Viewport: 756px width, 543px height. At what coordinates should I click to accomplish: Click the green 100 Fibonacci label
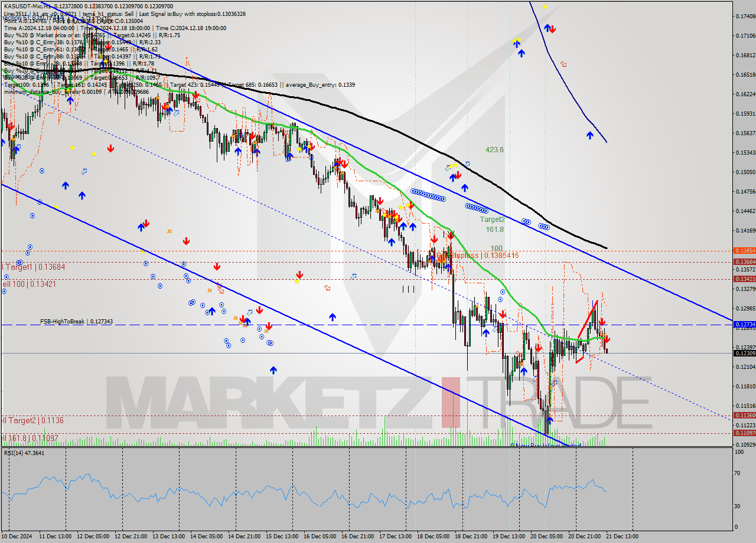[496, 248]
